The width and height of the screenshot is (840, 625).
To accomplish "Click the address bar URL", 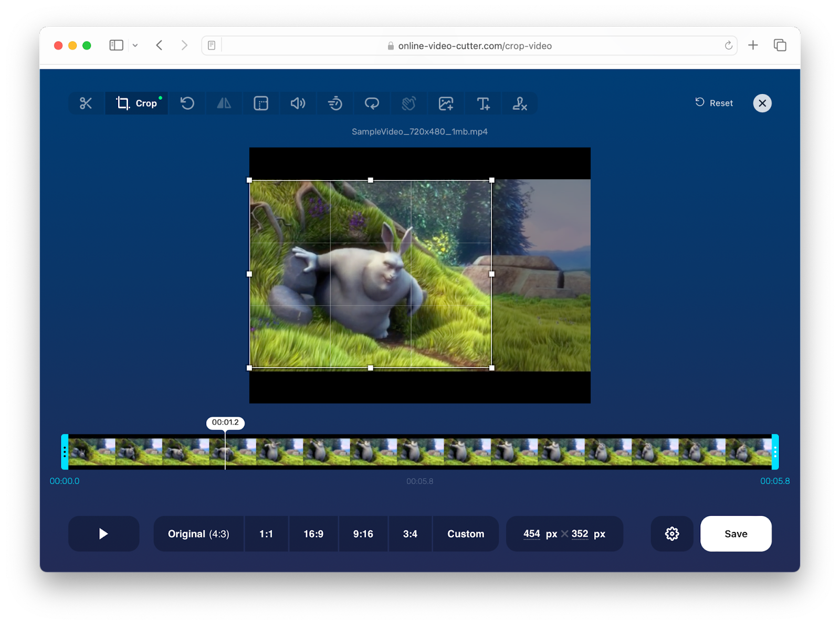I will (x=475, y=46).
